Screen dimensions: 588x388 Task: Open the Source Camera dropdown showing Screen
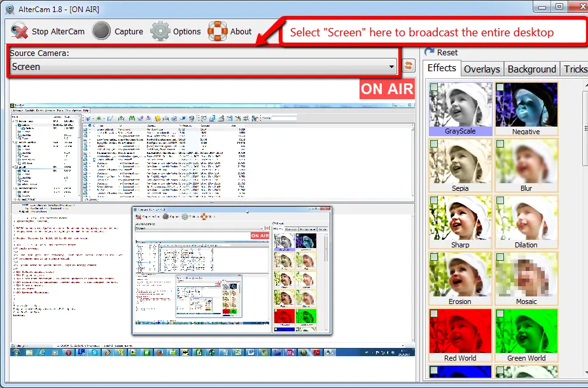pyautogui.click(x=203, y=67)
